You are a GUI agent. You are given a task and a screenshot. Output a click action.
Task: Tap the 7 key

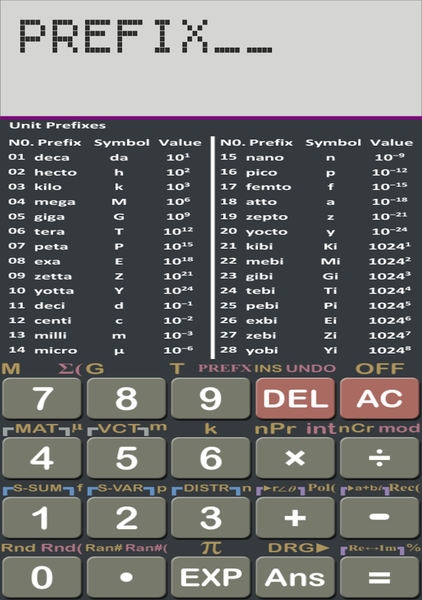42,398
